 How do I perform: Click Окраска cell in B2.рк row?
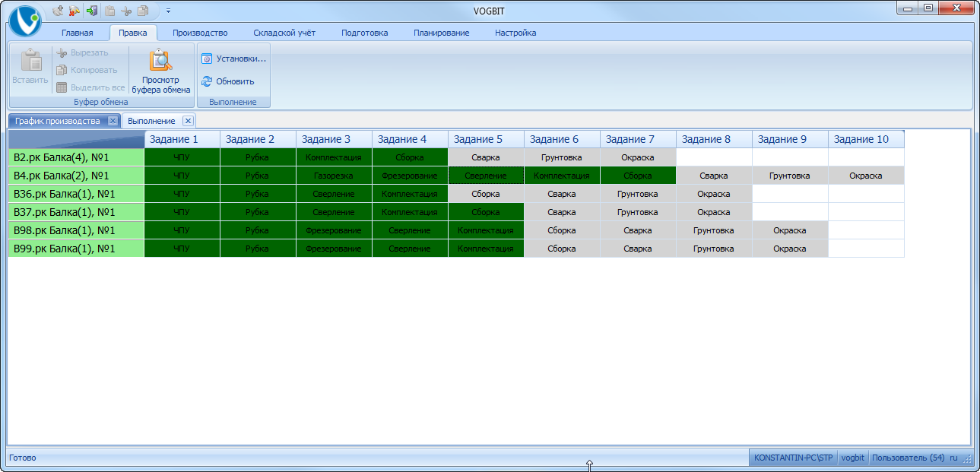coord(639,157)
